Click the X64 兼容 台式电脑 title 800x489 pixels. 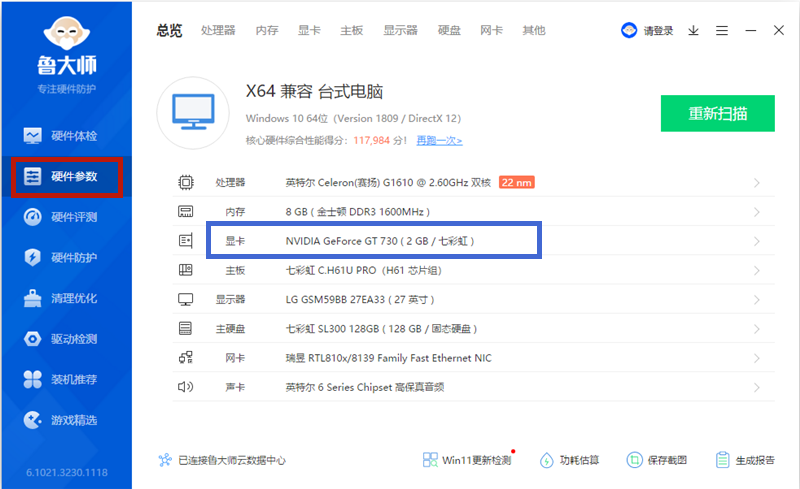(x=314, y=91)
